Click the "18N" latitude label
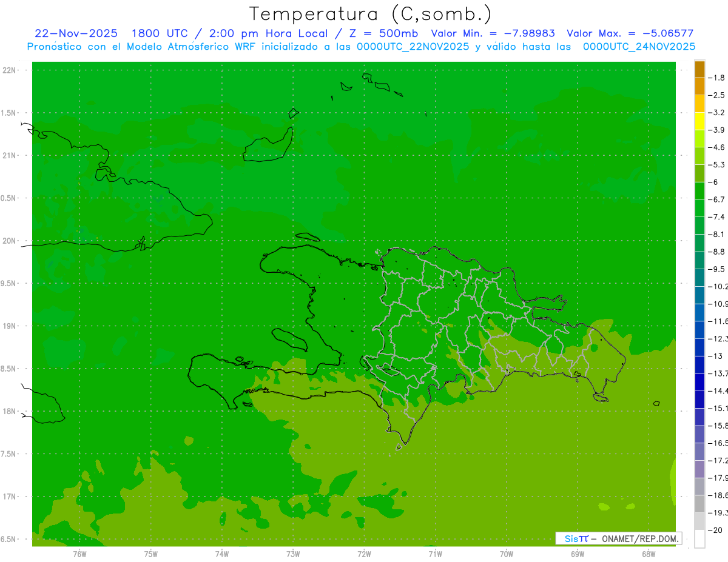The height and width of the screenshot is (562, 728). (x=10, y=412)
